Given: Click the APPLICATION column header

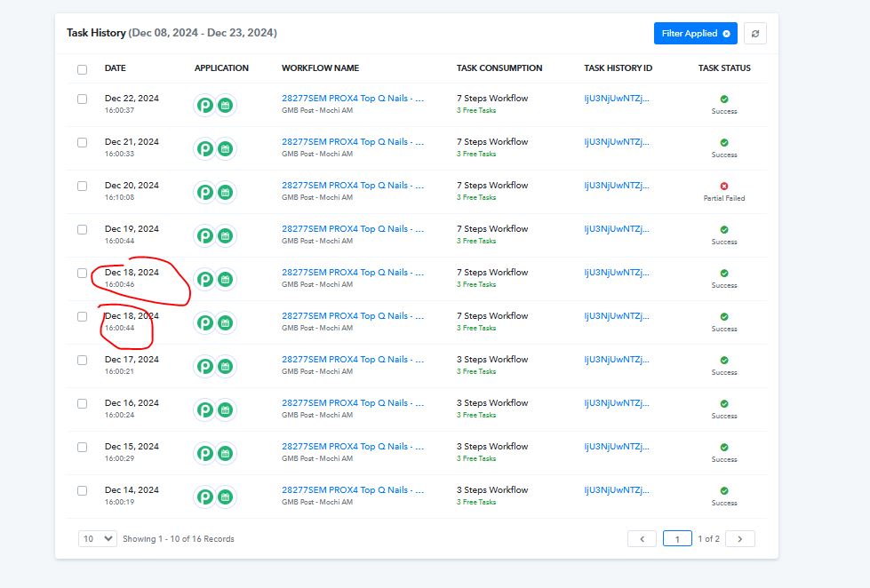Looking at the screenshot, I should pos(221,68).
